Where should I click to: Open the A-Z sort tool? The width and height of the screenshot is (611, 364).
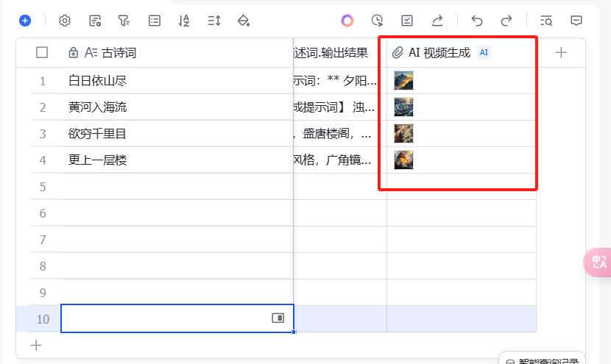[x=184, y=21]
